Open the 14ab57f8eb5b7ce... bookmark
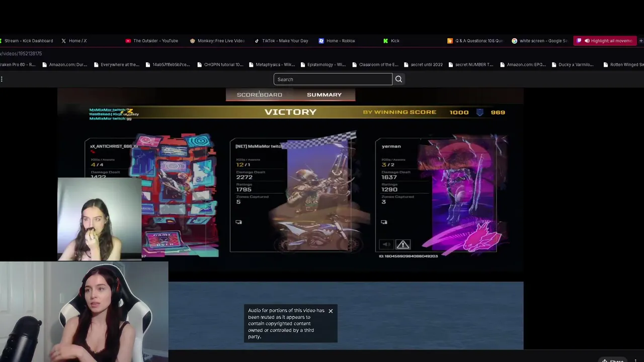This screenshot has width=644, height=362. click(x=168, y=64)
